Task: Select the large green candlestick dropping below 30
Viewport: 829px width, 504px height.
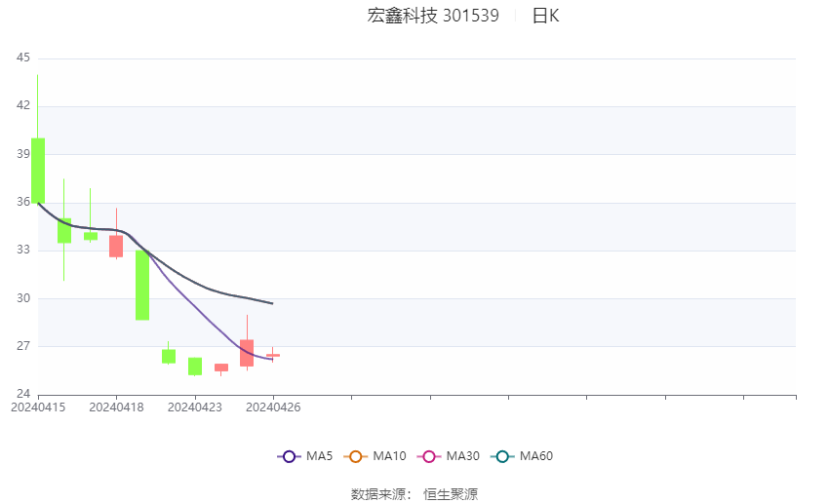Action: point(142,286)
